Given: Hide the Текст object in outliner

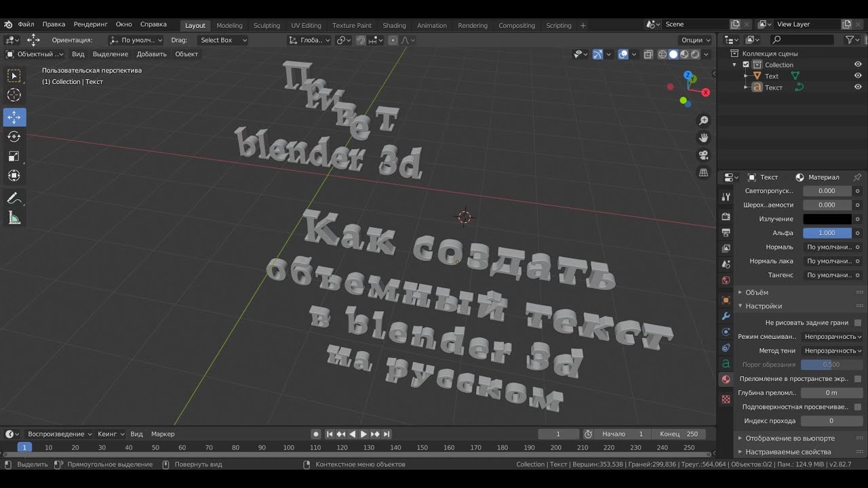Looking at the screenshot, I should pyautogui.click(x=858, y=87).
